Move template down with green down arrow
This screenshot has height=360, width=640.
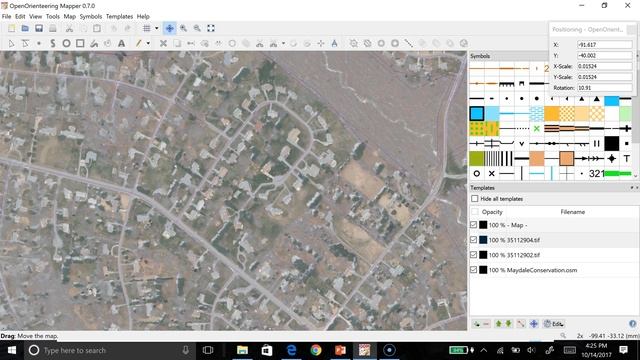click(508, 324)
